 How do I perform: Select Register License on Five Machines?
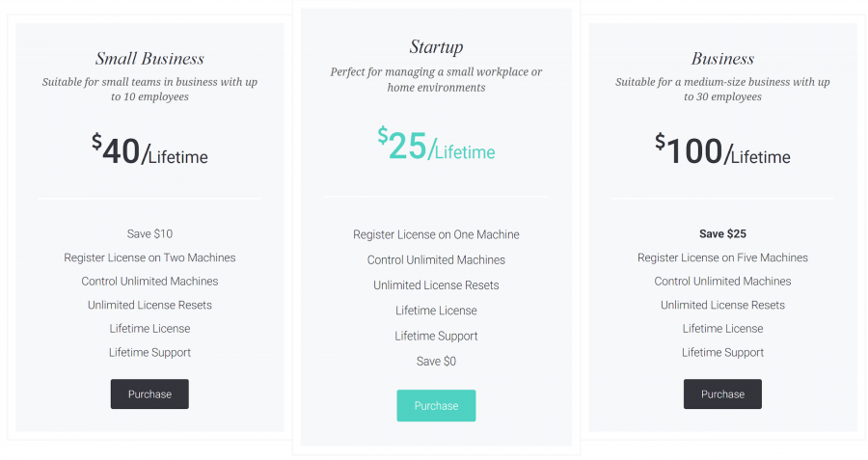722,257
